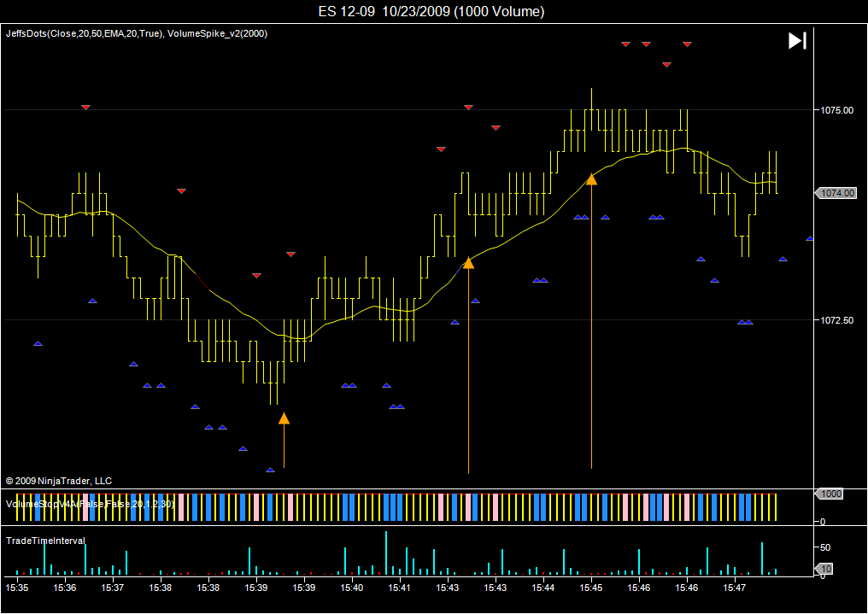Jump to latest bar with scroll-to-end icon
868x614 pixels.
click(797, 41)
